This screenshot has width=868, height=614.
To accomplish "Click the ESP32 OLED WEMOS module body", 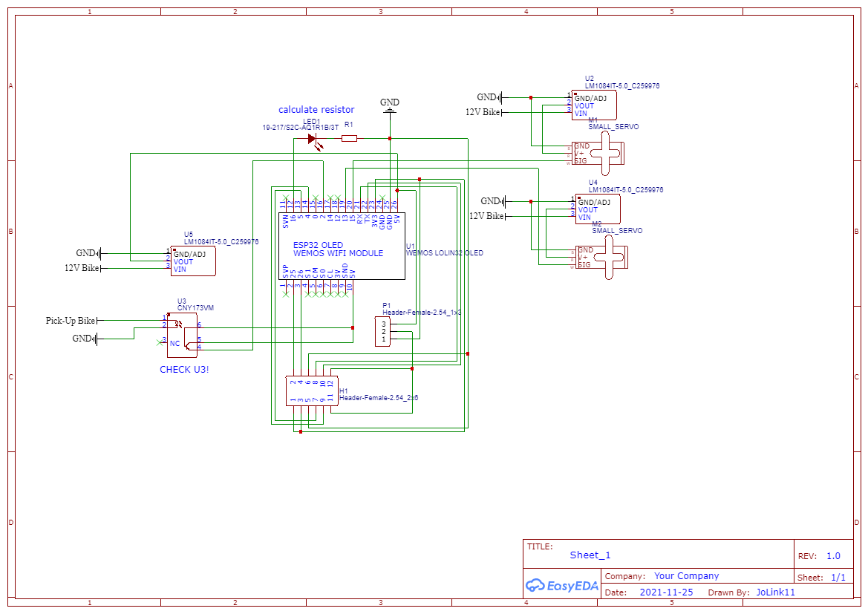I will pos(342,246).
